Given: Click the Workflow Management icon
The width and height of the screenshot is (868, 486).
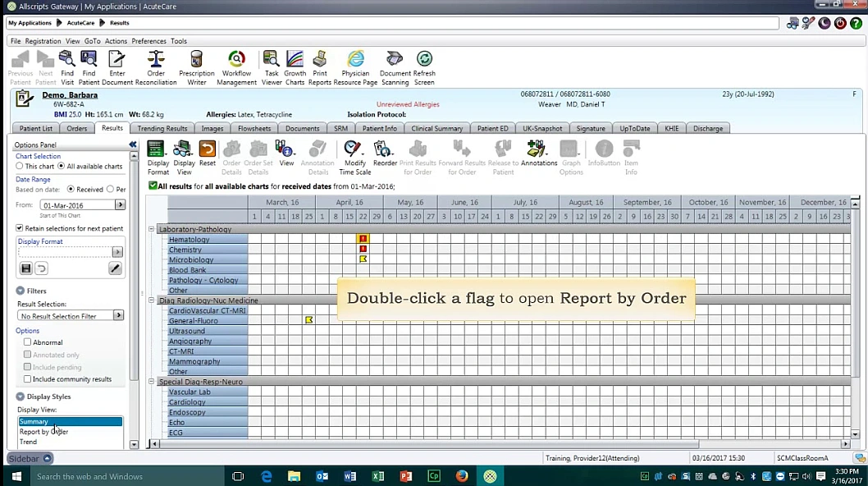Looking at the screenshot, I should coord(236,60).
